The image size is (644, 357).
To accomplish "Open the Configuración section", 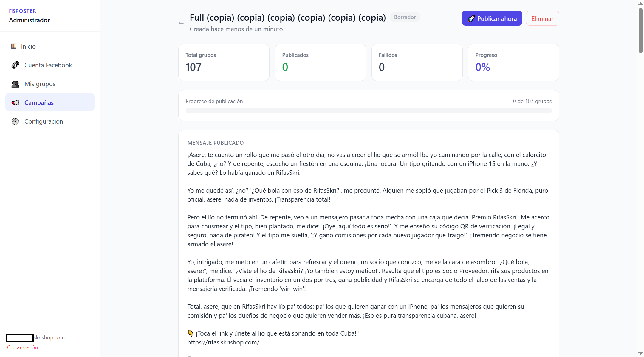I will pos(50,121).
